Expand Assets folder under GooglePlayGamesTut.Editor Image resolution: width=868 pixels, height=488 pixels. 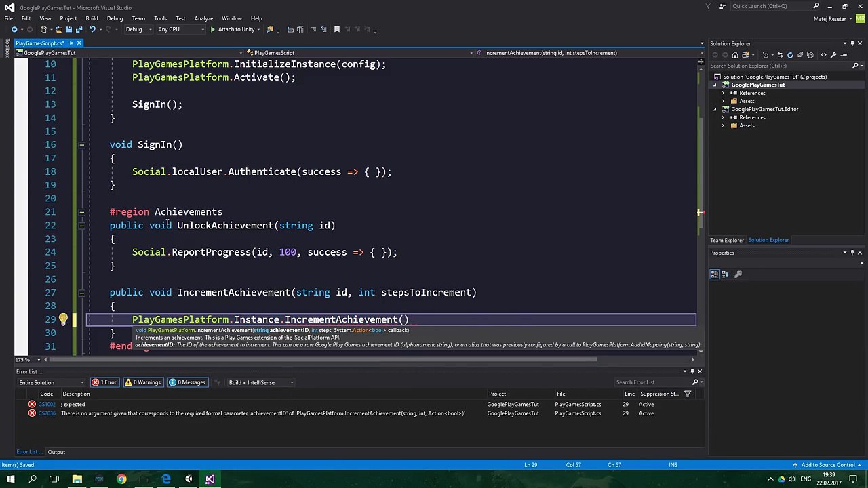pos(722,125)
